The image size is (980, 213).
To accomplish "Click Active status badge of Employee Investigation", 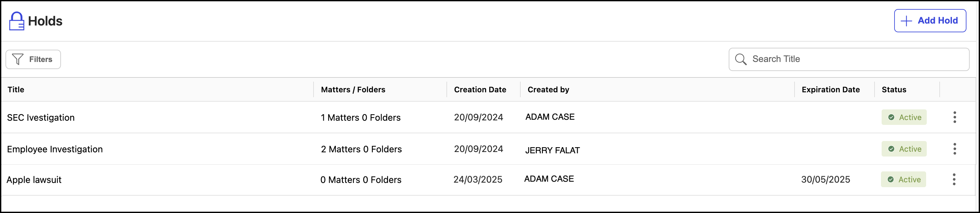I will tap(904, 149).
